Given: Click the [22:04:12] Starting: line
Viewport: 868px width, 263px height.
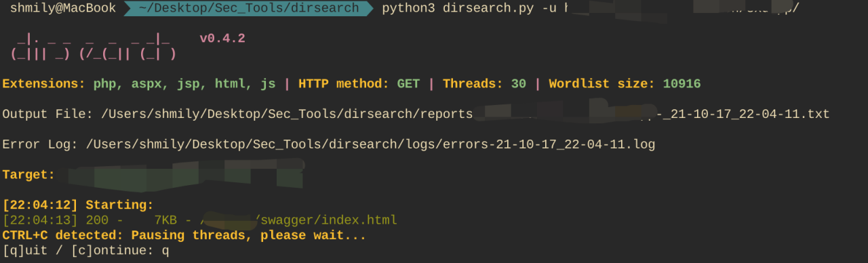Looking at the screenshot, I should (78, 205).
